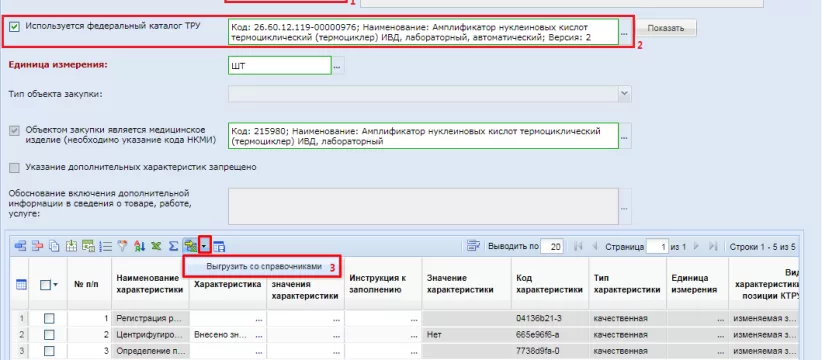Screen dimensions: 822x360
Task: Click code cell '7738d9fa-0'
Action: [x=550, y=351]
